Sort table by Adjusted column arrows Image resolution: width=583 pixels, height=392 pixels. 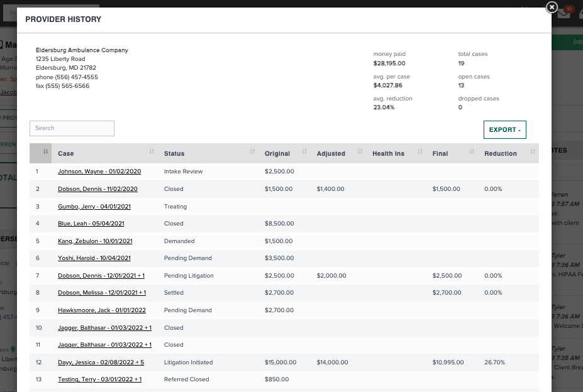click(360, 151)
